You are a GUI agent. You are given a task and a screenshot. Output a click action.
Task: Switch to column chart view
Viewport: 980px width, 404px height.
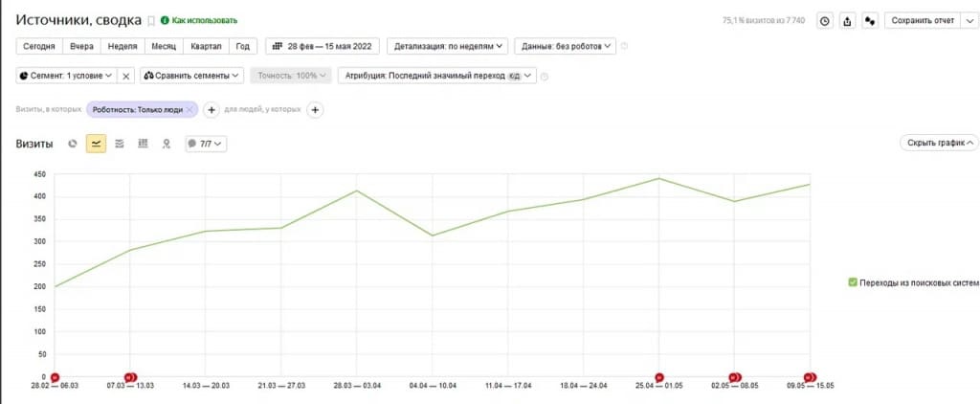click(143, 144)
